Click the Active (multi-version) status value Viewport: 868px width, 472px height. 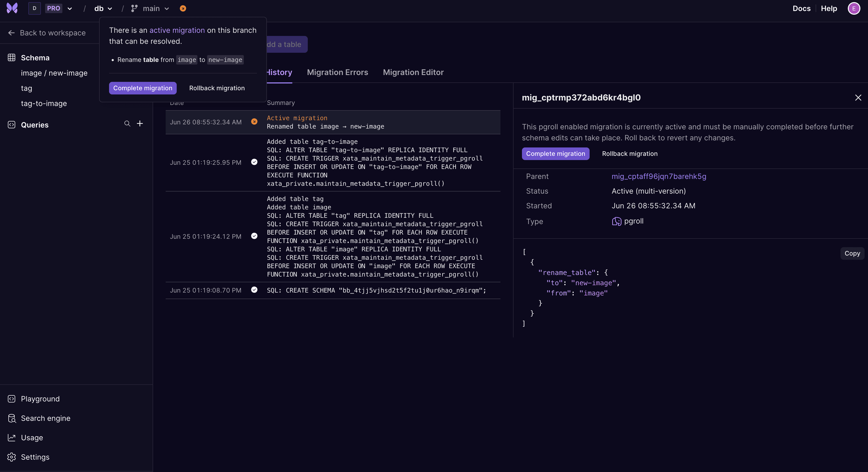(x=649, y=191)
